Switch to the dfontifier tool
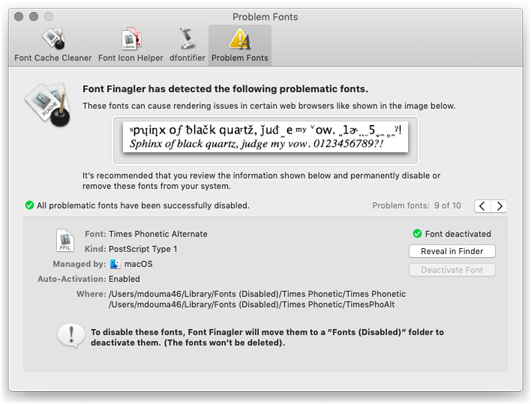This screenshot has width=531, height=404. pyautogui.click(x=187, y=45)
